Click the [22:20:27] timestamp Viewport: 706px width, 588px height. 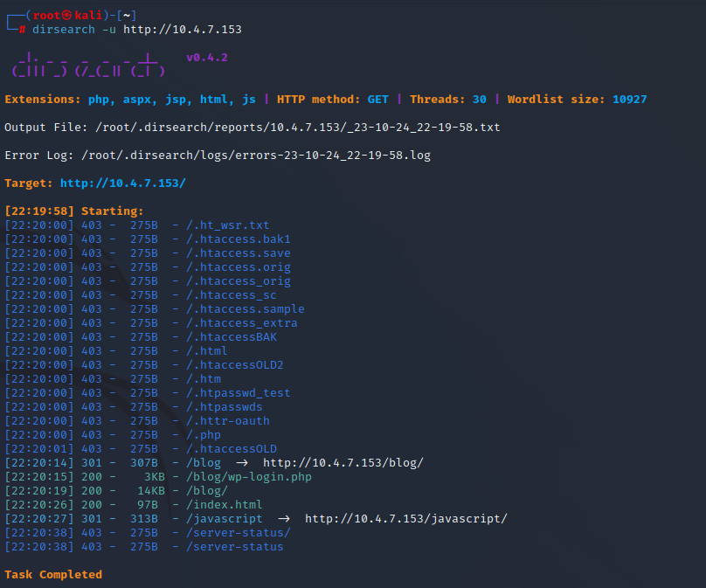point(39,519)
